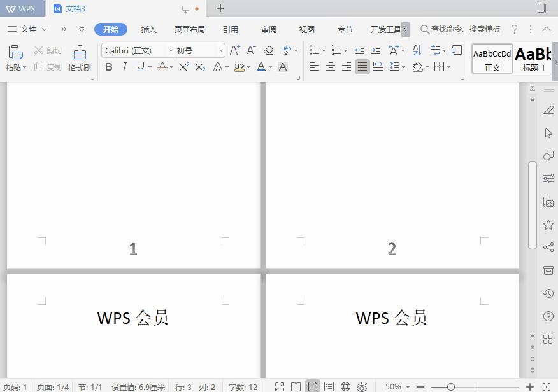Align text right

point(347,66)
